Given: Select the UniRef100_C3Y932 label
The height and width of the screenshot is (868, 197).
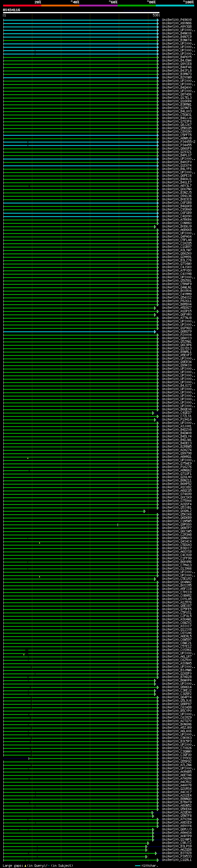Looking at the screenshot, I should point(176,758).
